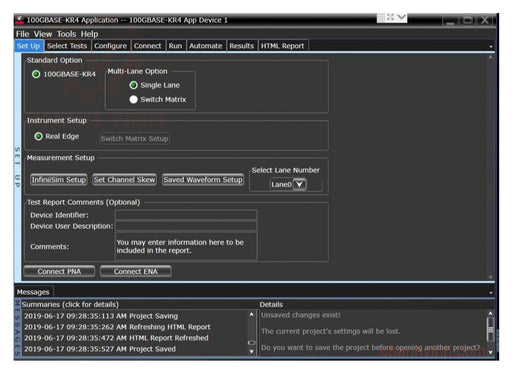
Task: Open the Run tab
Action: [x=175, y=46]
